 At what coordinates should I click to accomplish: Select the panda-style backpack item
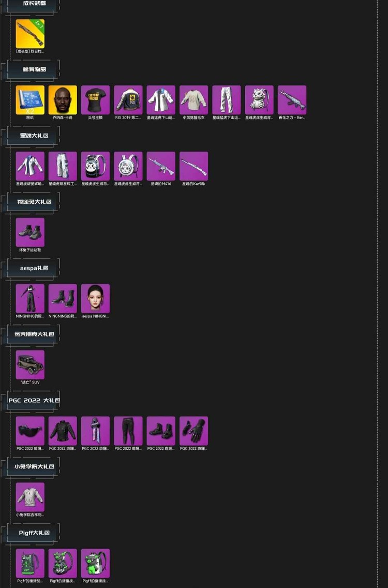point(96,166)
